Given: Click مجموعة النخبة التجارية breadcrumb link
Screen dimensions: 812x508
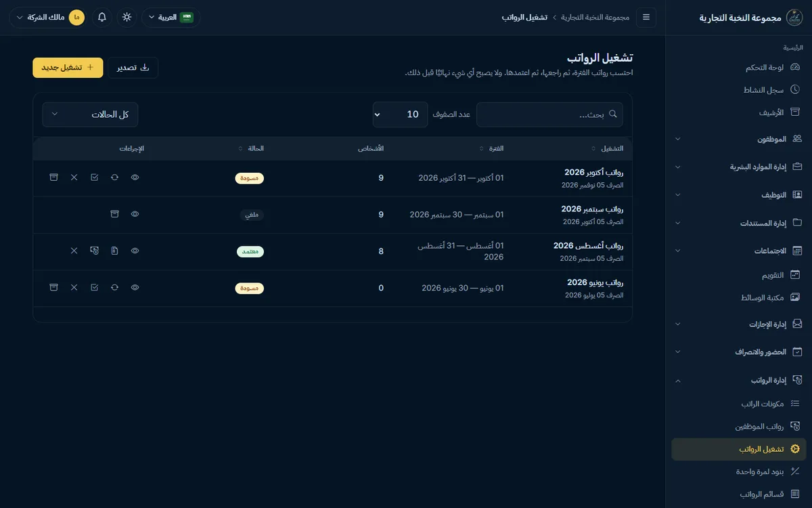Looking at the screenshot, I should tap(595, 17).
